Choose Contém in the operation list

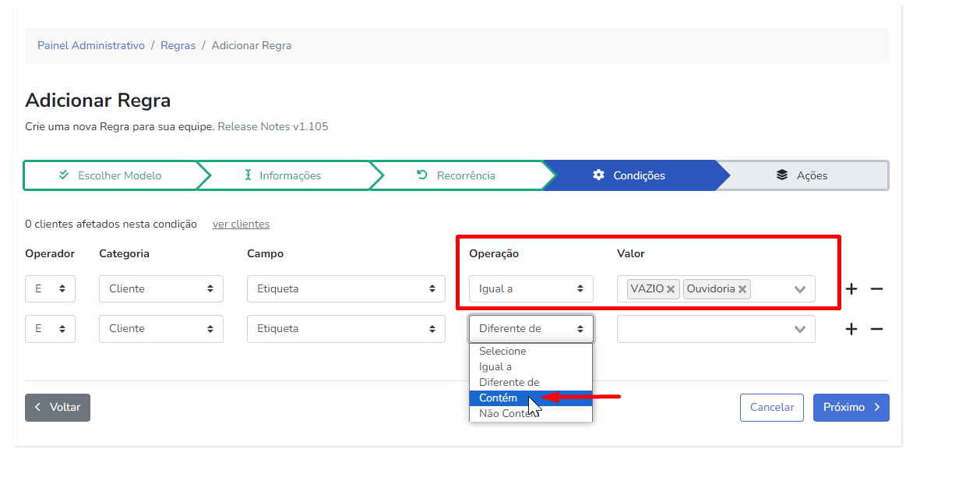pos(499,398)
